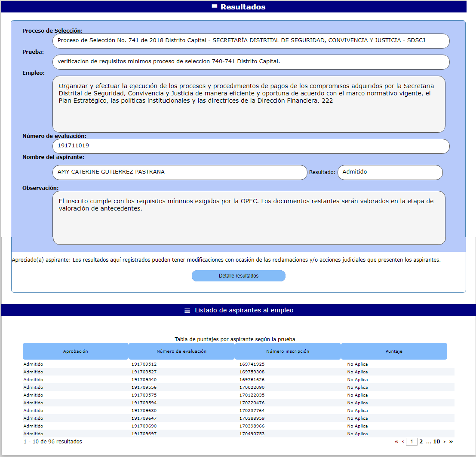Click the Listado de aspirantes list icon
This screenshot has width=476, height=458.
[187, 310]
